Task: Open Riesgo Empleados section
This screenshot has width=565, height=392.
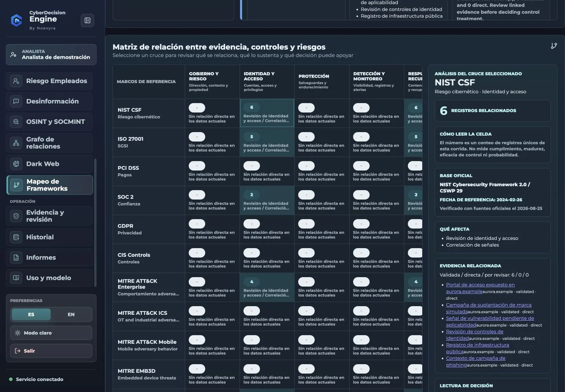Action: click(x=49, y=81)
